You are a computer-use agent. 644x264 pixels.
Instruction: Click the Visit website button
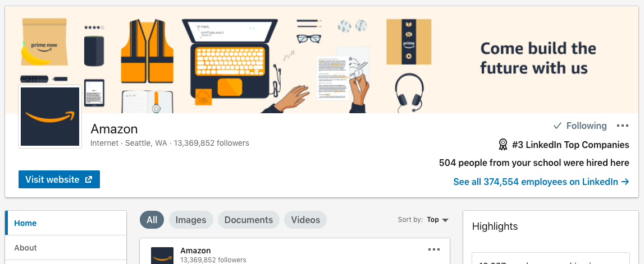tap(59, 179)
